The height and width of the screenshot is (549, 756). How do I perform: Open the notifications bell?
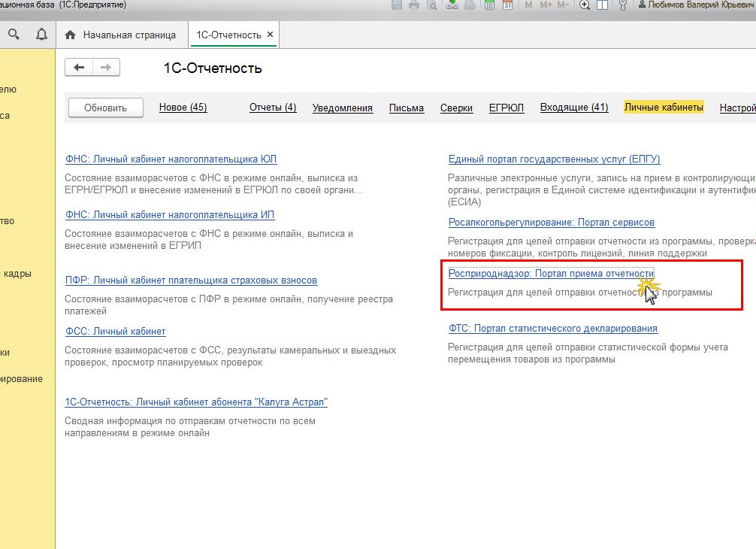[x=42, y=35]
